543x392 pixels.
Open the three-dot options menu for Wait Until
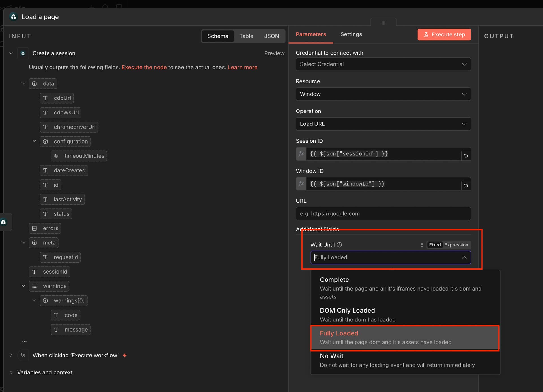(x=422, y=245)
